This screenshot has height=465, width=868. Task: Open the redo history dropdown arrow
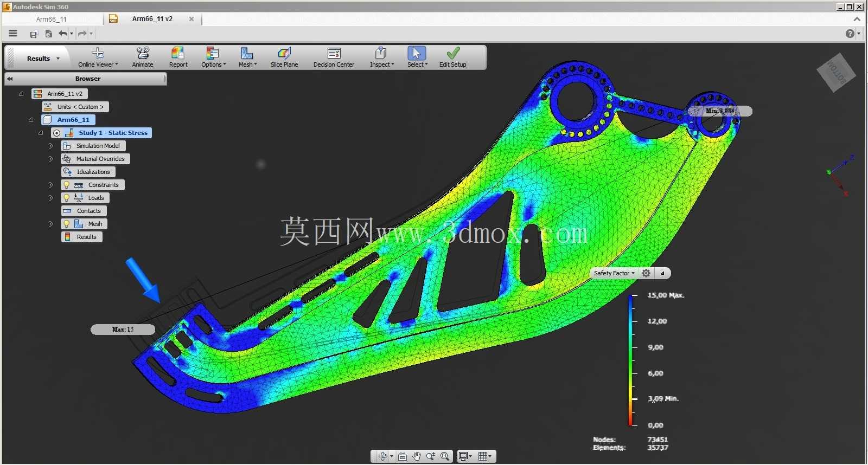click(91, 34)
